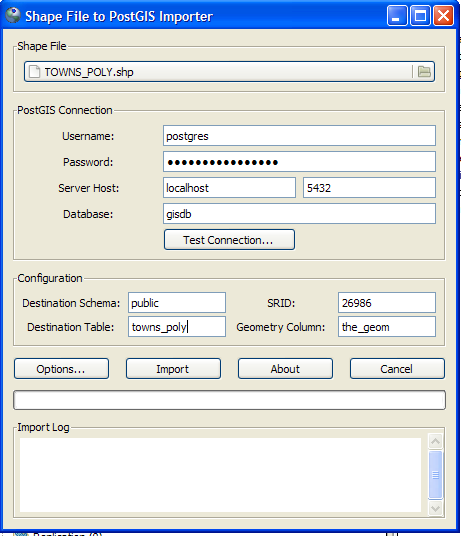Click the file document icon beside TOWNS_POLY.shp
Image resolution: width=461 pixels, height=536 pixels.
(34, 72)
